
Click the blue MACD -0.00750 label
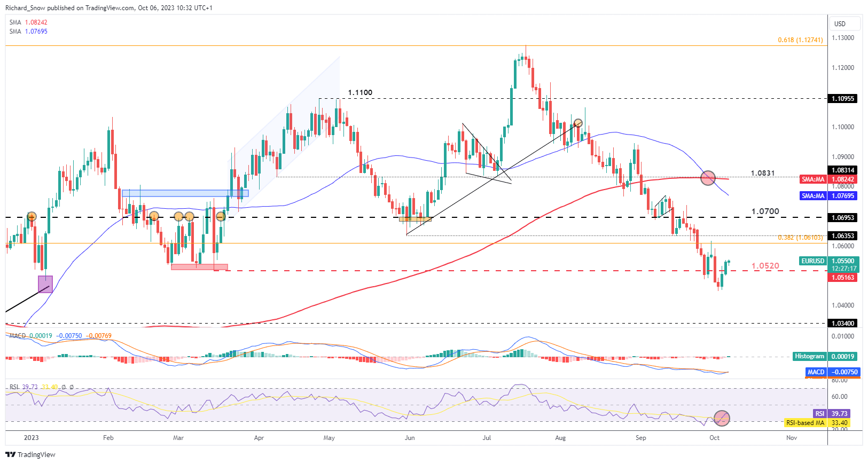click(832, 372)
